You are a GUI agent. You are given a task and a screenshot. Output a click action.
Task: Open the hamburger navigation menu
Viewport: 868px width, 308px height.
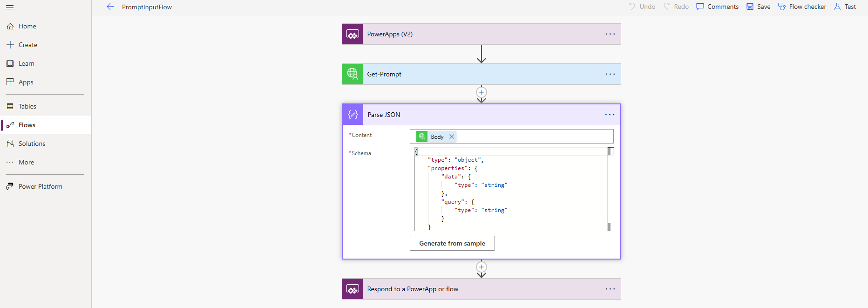pos(10,7)
